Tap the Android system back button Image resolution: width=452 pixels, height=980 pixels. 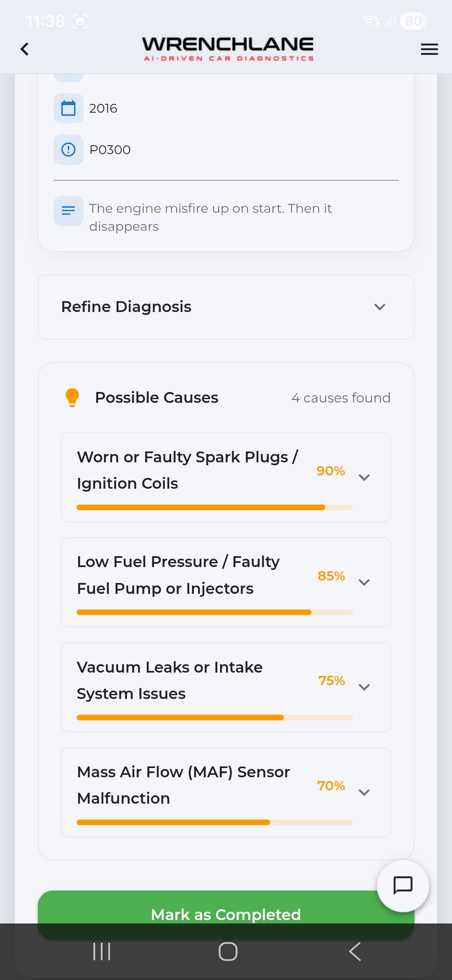354,952
